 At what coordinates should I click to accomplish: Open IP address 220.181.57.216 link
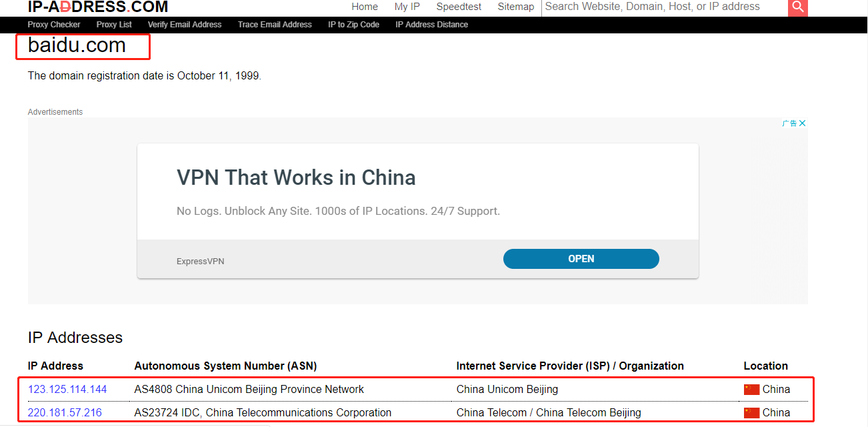pos(65,413)
